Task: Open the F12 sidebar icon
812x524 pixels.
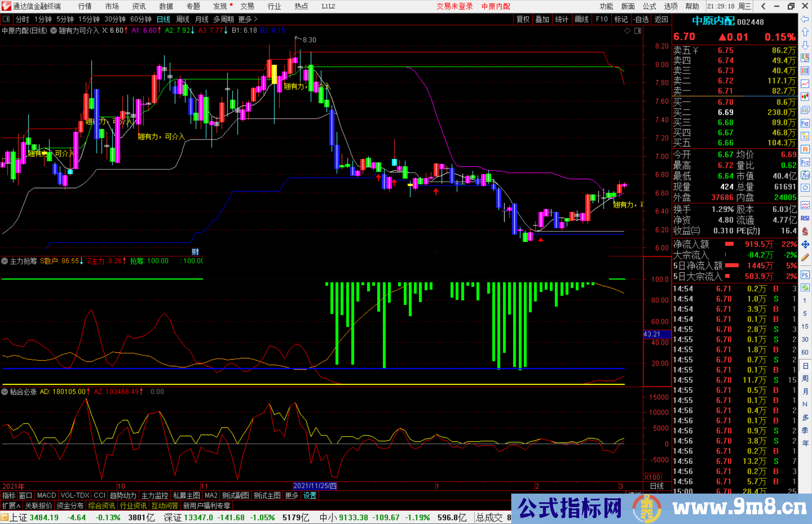Action: tap(805, 162)
